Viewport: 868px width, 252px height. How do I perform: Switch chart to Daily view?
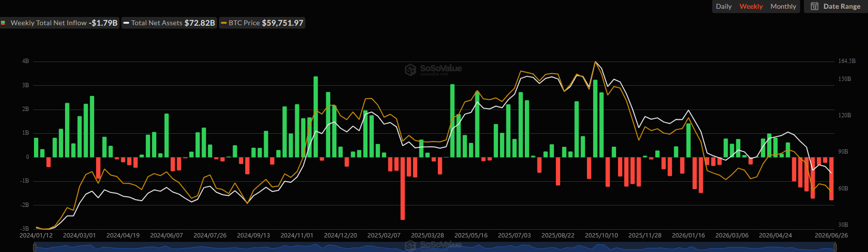723,6
